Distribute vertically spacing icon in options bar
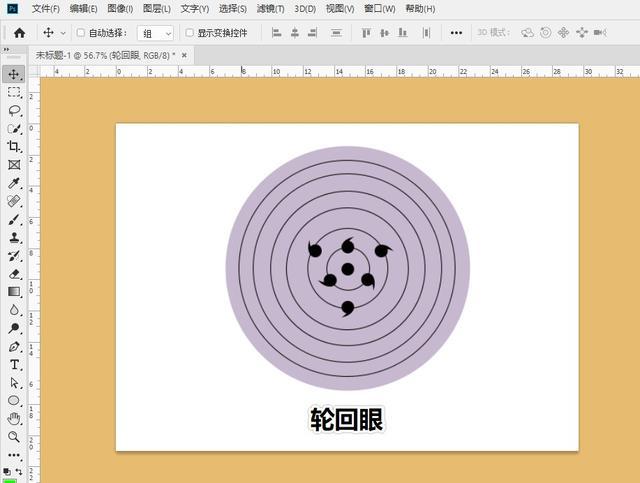640x483 pixels. 336,33
